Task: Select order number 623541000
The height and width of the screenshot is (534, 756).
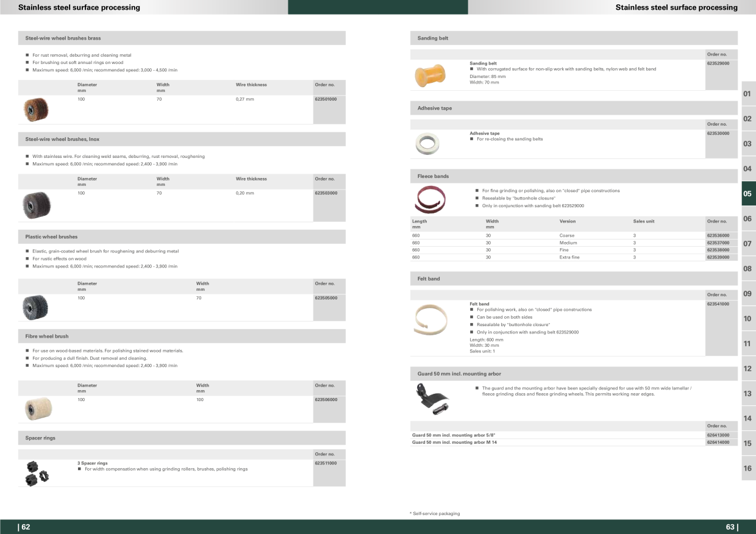Action: pyautogui.click(x=718, y=304)
